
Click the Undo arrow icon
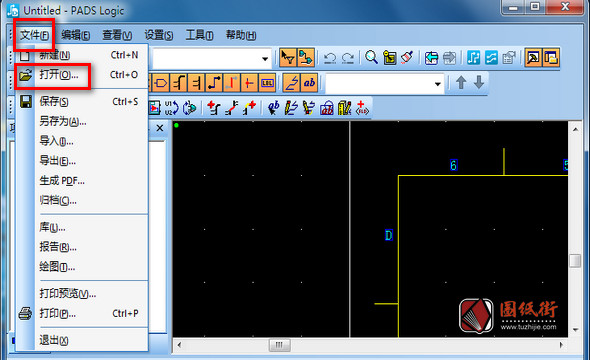[x=330, y=58]
